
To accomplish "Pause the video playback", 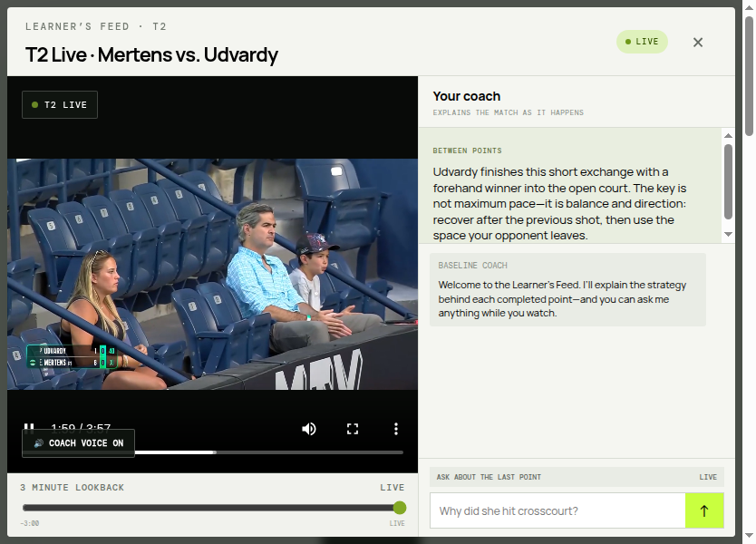I will 29,426.
